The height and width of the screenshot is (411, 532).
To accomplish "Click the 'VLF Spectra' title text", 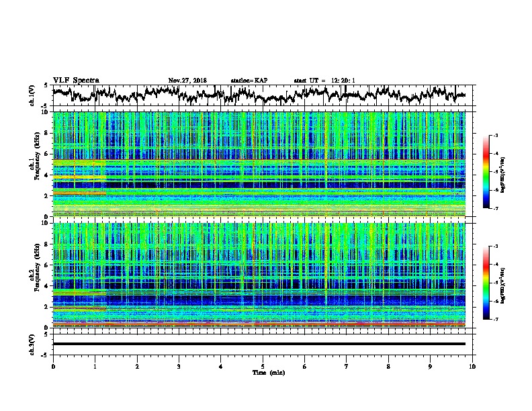I will coord(76,81).
